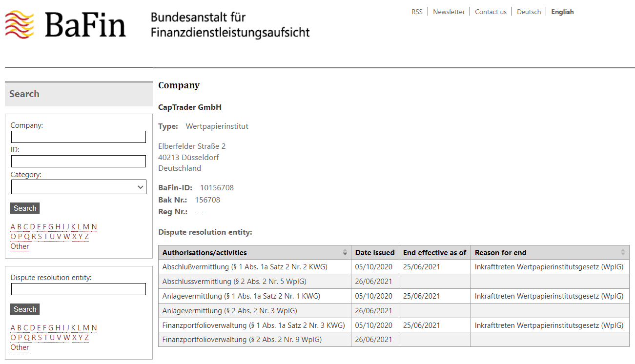Select the Finanzportfolioverwaltung (§ 1 Abs. 1a Satz 2 Nr. 3 KWG) cell
This screenshot has height=364, width=635.
255,325
